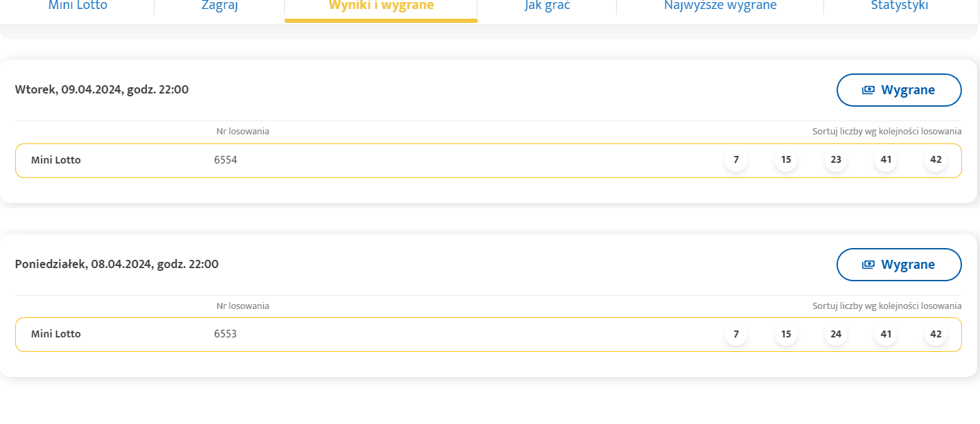
Task: Select the Wyniki i wygrane tab
Action: point(381,6)
